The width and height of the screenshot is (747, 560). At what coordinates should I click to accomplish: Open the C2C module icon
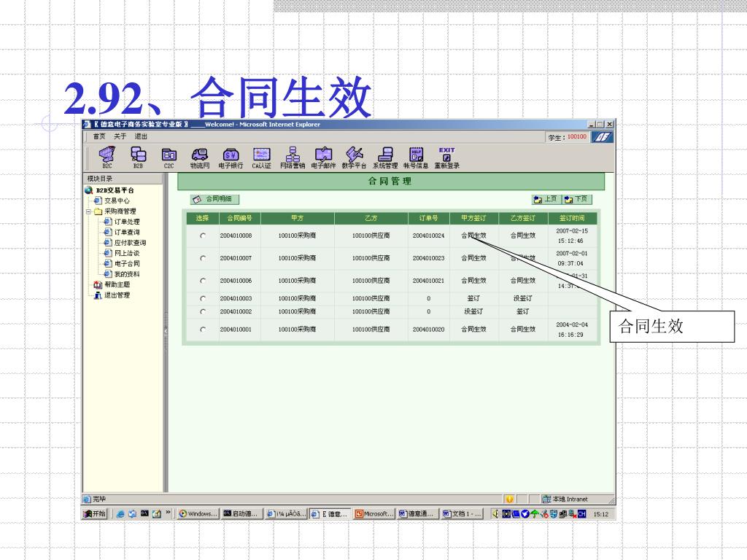point(169,158)
